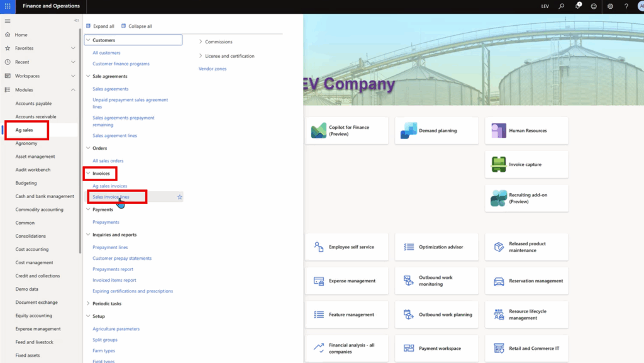The height and width of the screenshot is (363, 644).
Task: Click the search magnifier icon in header
Action: point(561,6)
